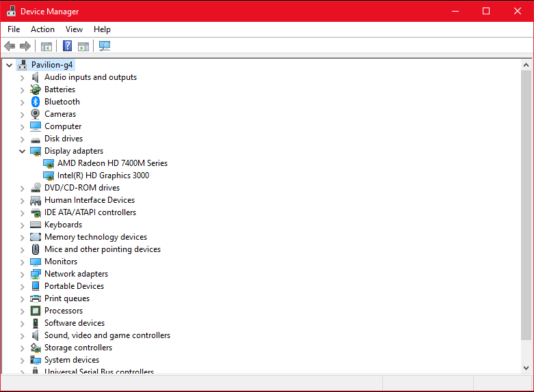
Task: Click the Disk drives icon
Action: (x=36, y=139)
